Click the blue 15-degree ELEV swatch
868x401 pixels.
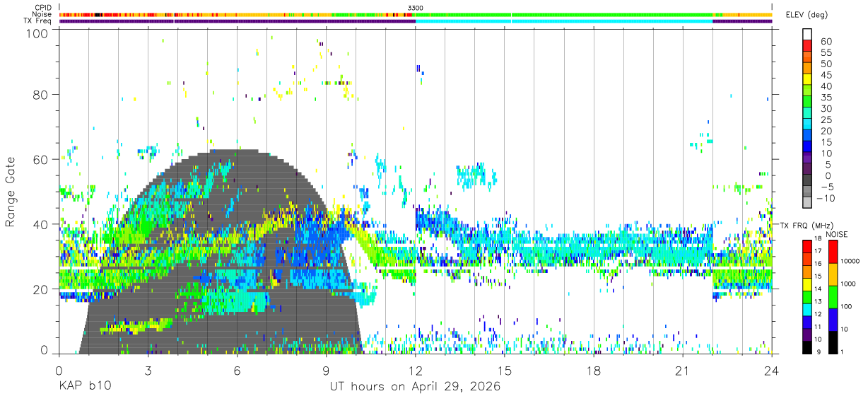[807, 148]
